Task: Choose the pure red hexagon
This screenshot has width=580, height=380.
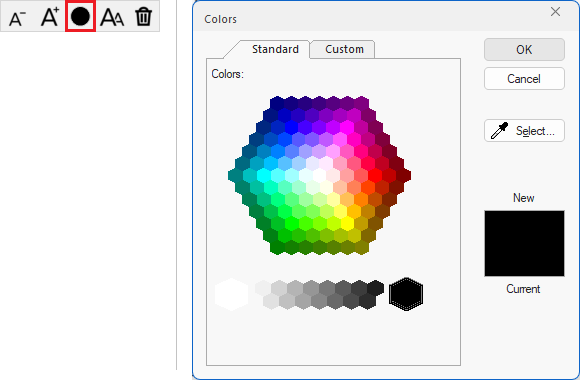Action: tap(375, 175)
